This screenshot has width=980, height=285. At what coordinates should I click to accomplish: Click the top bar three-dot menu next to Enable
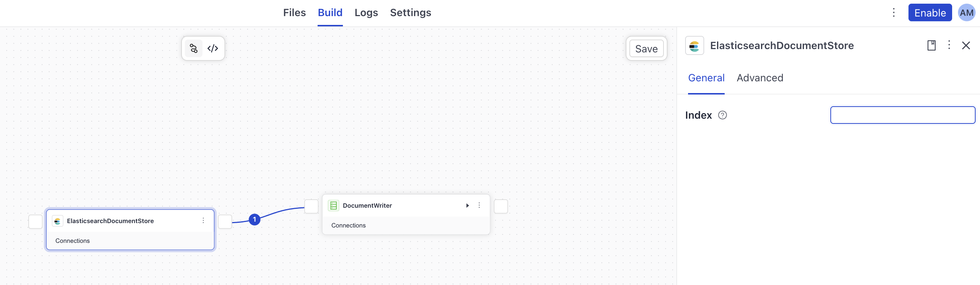click(x=894, y=13)
